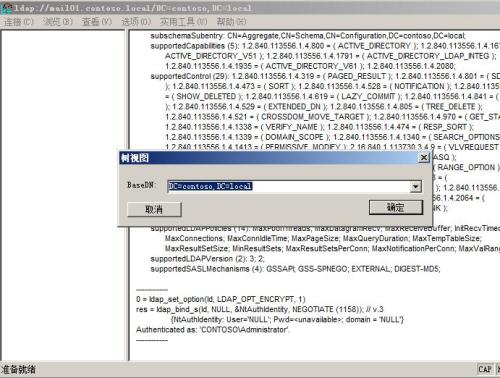Click the supportedSASLMechanisms (4) line

click(295, 269)
